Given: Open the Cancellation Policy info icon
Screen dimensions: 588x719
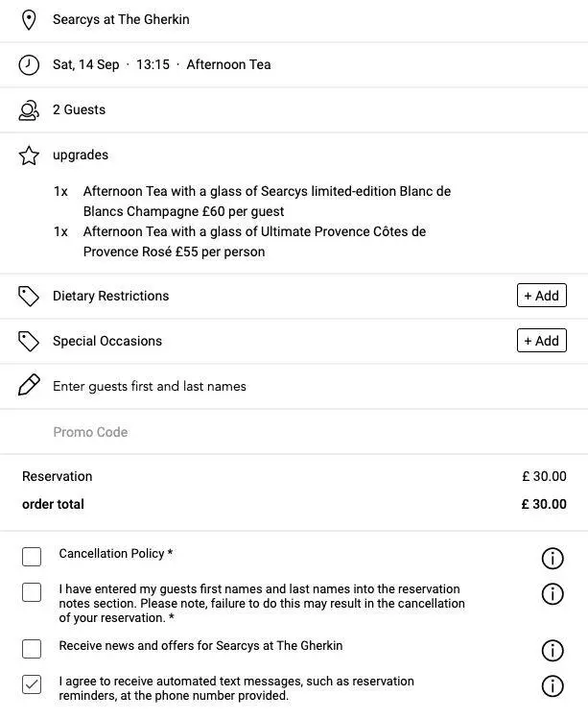Looking at the screenshot, I should (x=553, y=559).
